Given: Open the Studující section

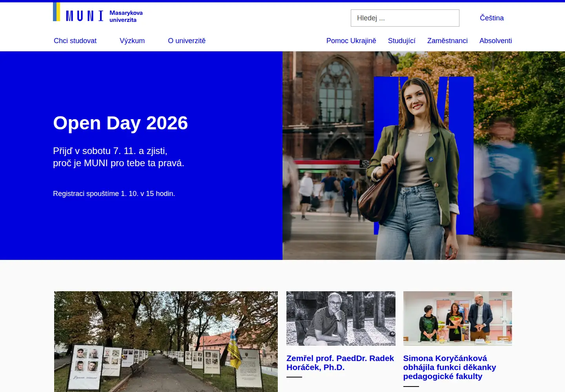Looking at the screenshot, I should click(x=401, y=41).
